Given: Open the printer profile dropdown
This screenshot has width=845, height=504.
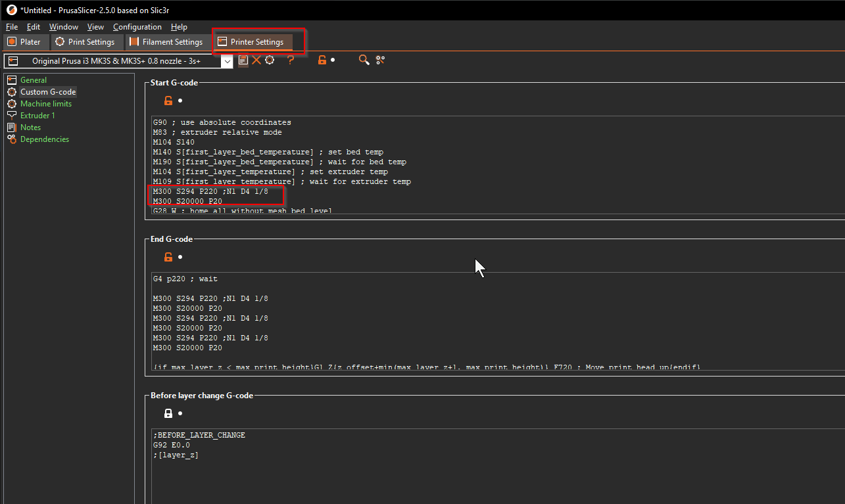Looking at the screenshot, I should coord(227,60).
